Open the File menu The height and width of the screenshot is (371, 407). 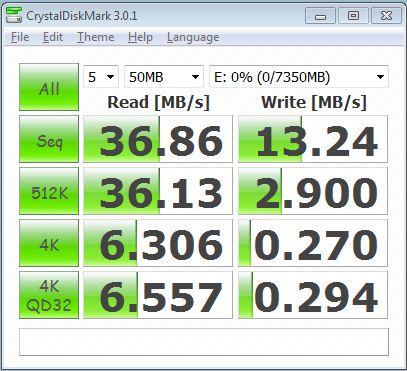pyautogui.click(x=20, y=37)
